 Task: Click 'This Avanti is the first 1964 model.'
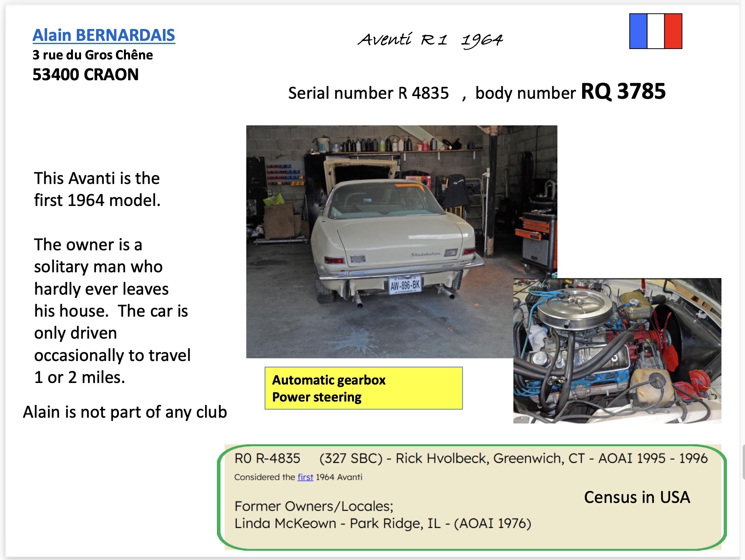pyautogui.click(x=97, y=189)
